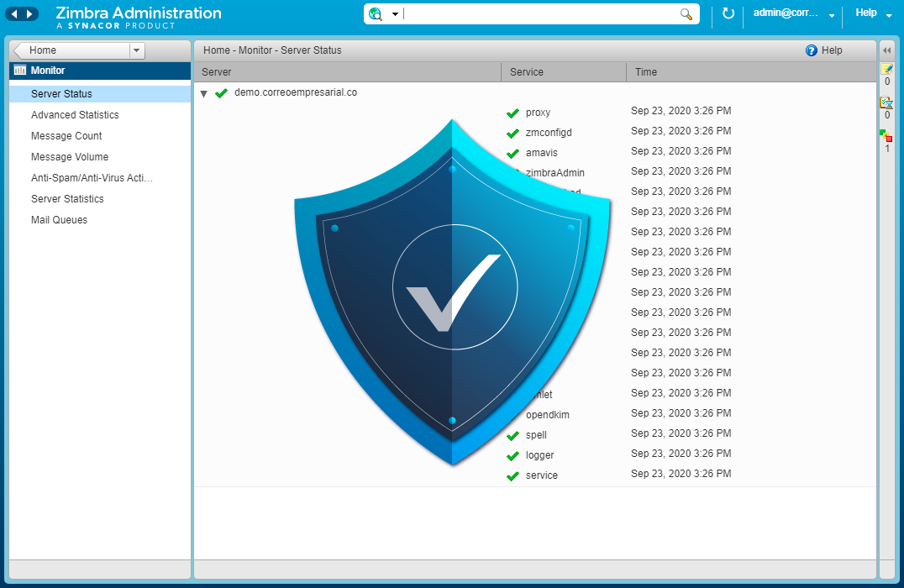Open Mail Queues in the sidebar
904x588 pixels.
[x=59, y=220]
